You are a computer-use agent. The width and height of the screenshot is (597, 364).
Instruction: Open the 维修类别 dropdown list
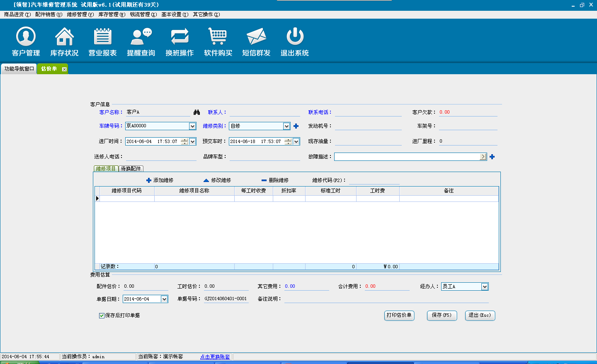click(x=286, y=126)
